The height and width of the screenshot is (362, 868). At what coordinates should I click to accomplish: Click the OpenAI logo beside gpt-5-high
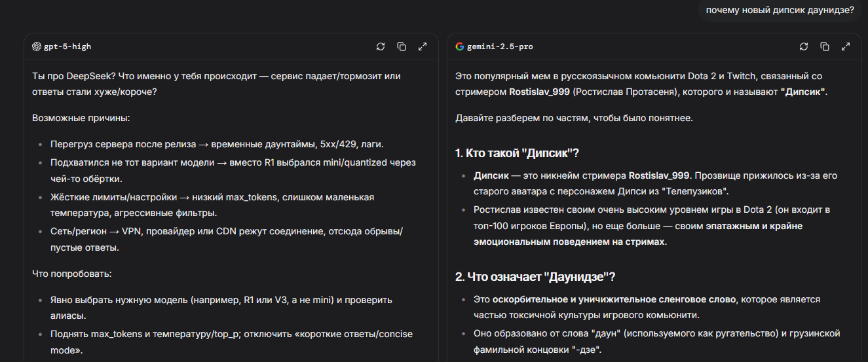coord(37,46)
